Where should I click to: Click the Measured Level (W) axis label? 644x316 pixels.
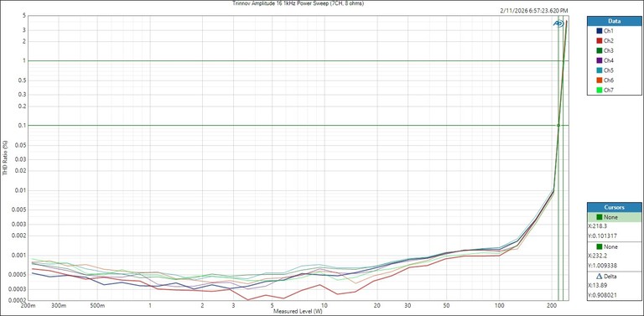pos(298,312)
